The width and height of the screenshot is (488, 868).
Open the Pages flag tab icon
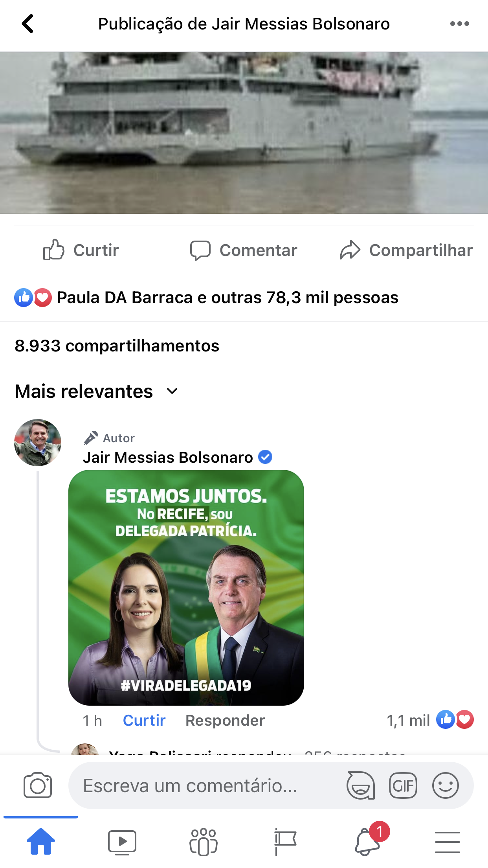click(284, 842)
